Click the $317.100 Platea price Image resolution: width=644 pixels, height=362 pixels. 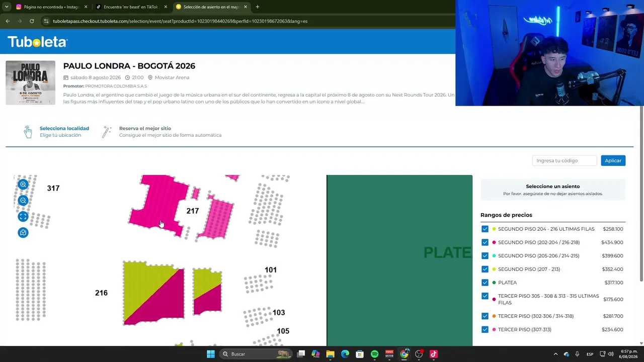[614, 283]
